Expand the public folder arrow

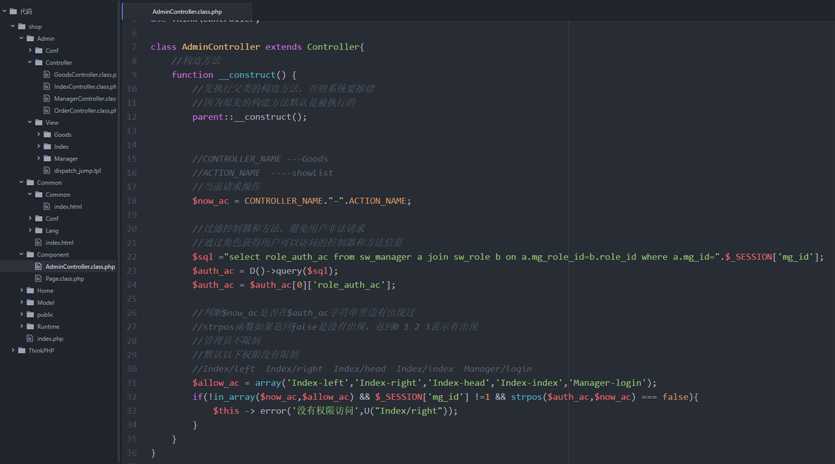tap(21, 314)
